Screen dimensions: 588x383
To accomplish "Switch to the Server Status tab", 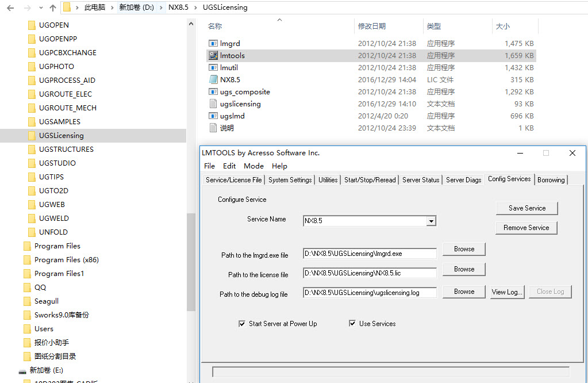I will click(421, 180).
